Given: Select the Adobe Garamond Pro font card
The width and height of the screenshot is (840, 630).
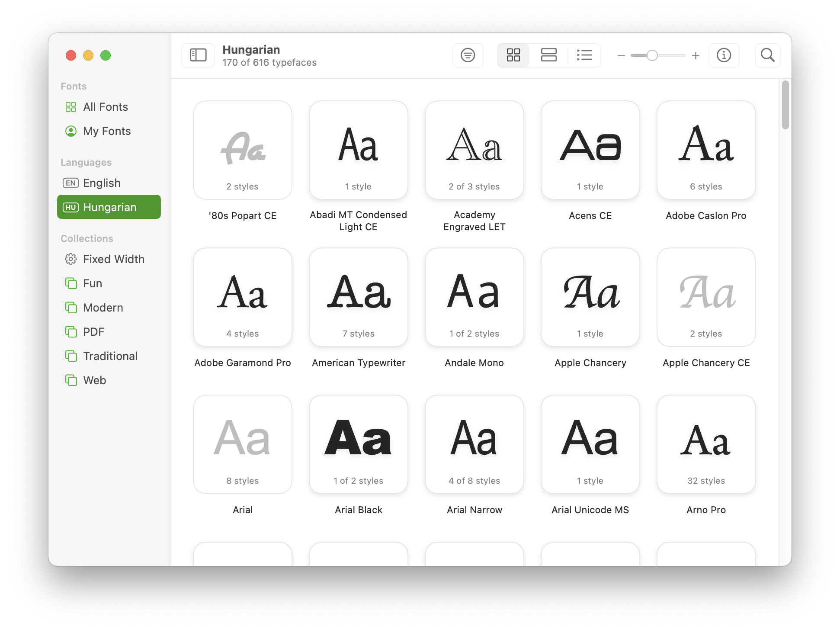Looking at the screenshot, I should [x=243, y=297].
